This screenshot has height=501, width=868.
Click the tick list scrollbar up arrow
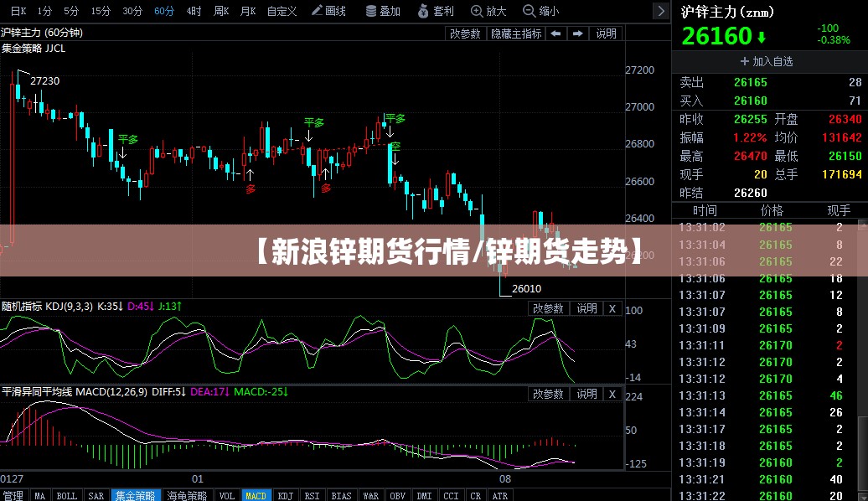click(862, 225)
